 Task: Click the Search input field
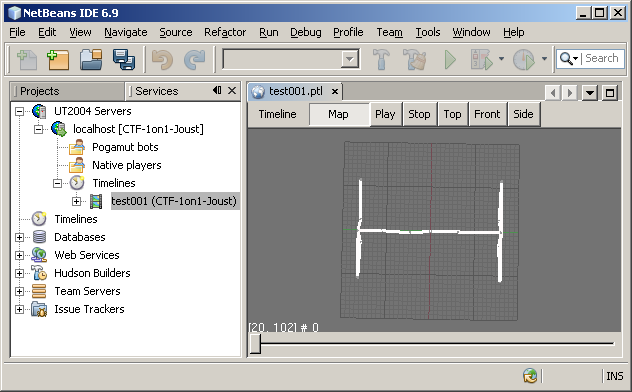pos(603,58)
